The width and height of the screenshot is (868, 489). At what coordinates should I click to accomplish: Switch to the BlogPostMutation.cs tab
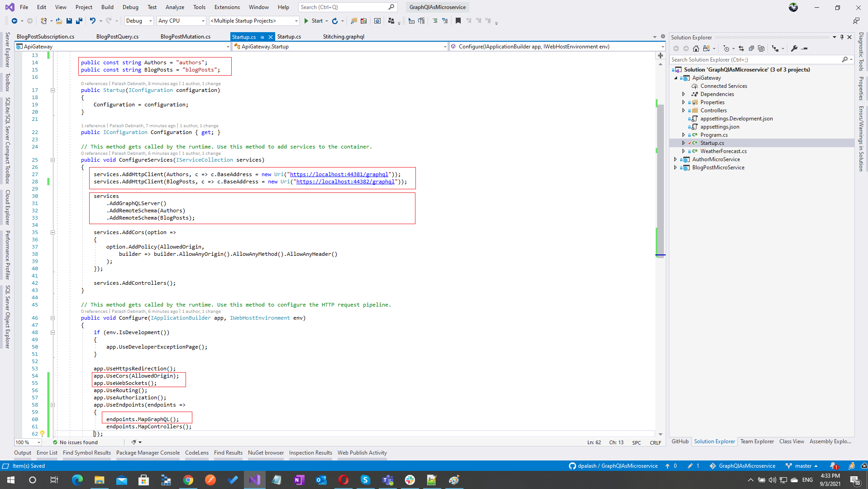pos(185,37)
